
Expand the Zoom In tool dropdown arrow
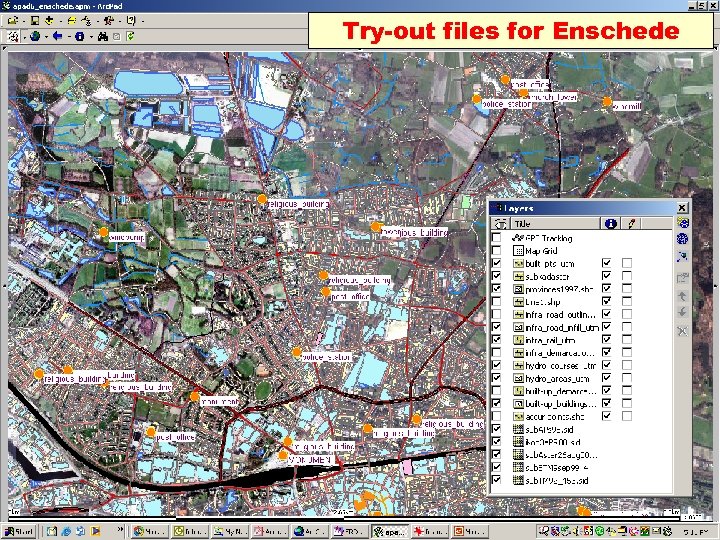(23, 36)
